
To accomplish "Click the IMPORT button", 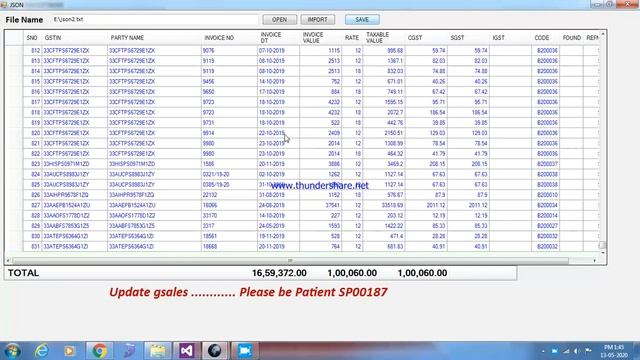I will point(318,20).
